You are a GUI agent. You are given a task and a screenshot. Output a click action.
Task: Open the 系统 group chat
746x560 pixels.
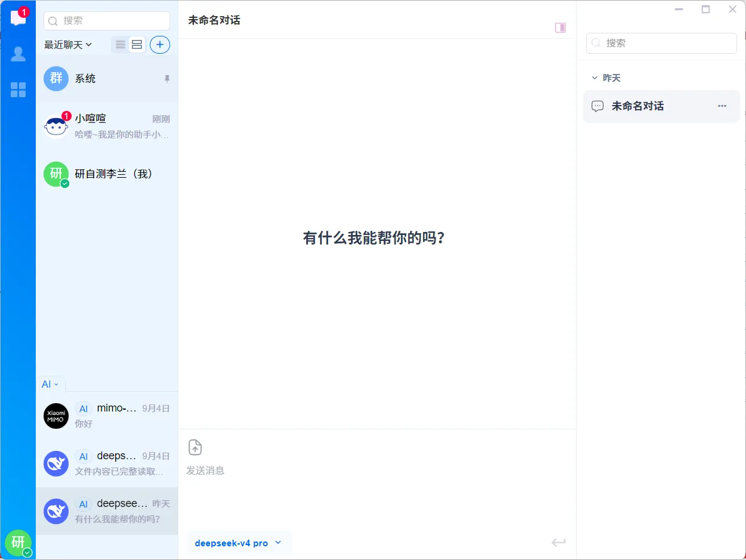click(107, 79)
